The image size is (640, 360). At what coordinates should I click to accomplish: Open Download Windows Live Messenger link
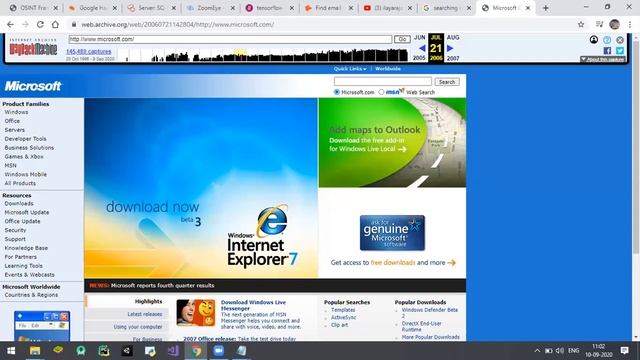pyautogui.click(x=253, y=305)
